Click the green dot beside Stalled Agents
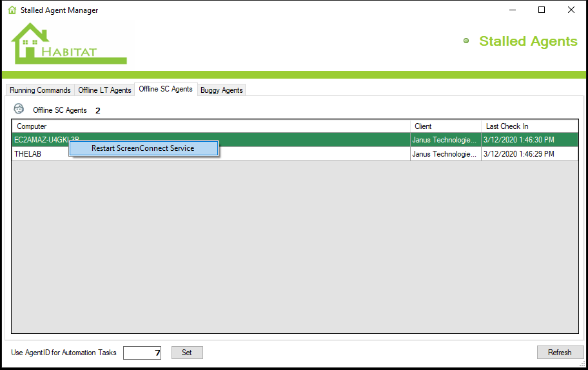 point(466,41)
